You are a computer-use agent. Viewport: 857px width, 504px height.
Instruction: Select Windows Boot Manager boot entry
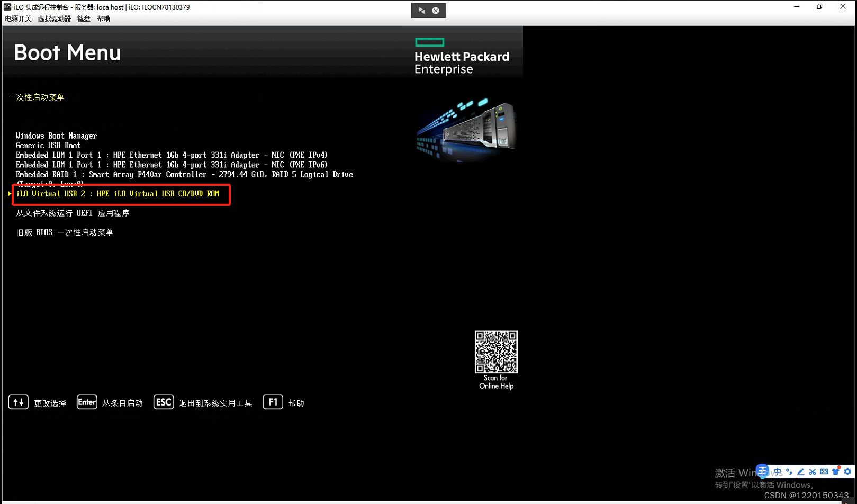click(56, 136)
